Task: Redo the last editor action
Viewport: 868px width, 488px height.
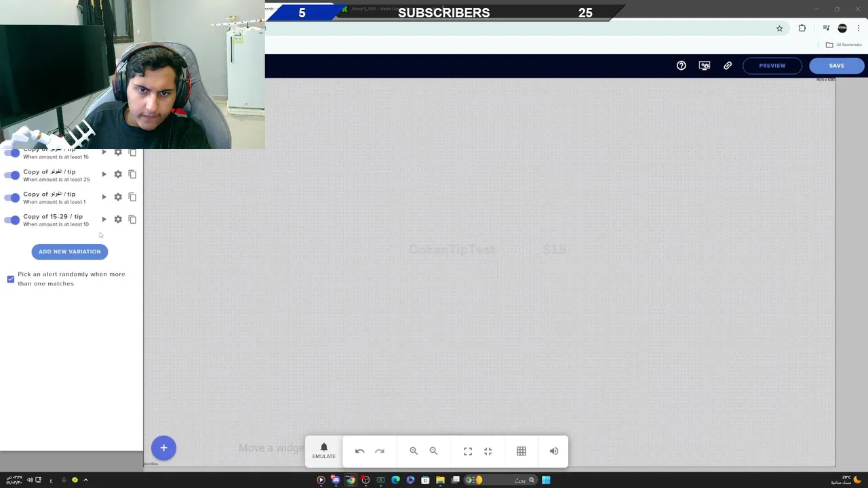Action: (380, 451)
